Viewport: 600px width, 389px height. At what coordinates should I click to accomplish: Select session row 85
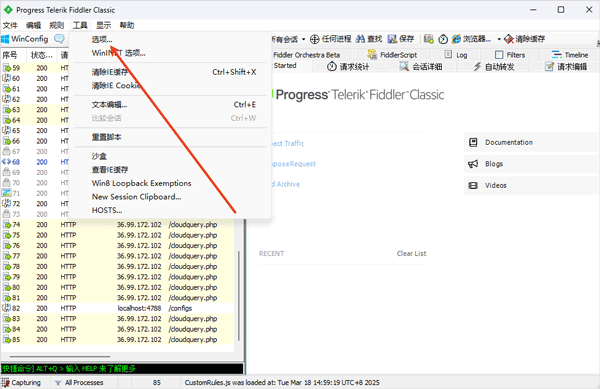click(x=117, y=339)
